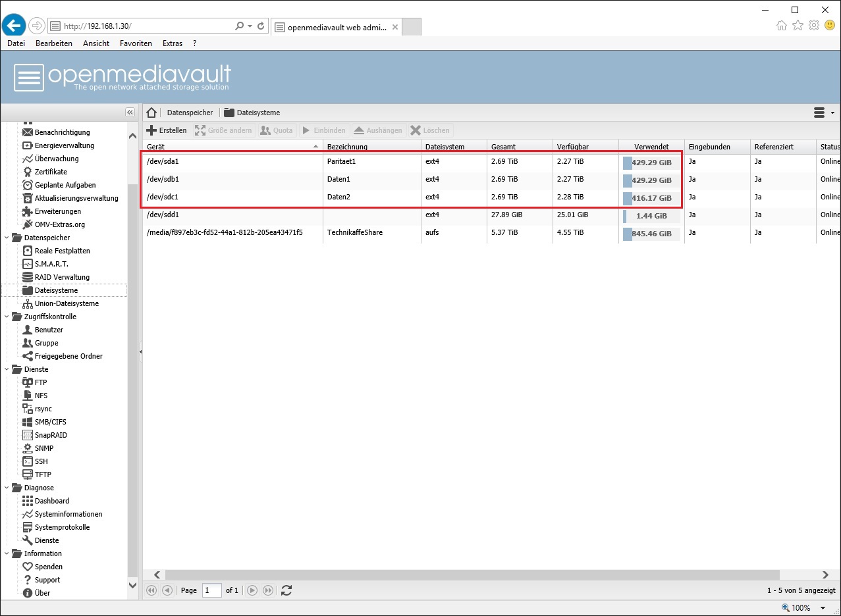Screen dimensions: 841x616
Task: Click the page number input field
Action: coord(212,590)
